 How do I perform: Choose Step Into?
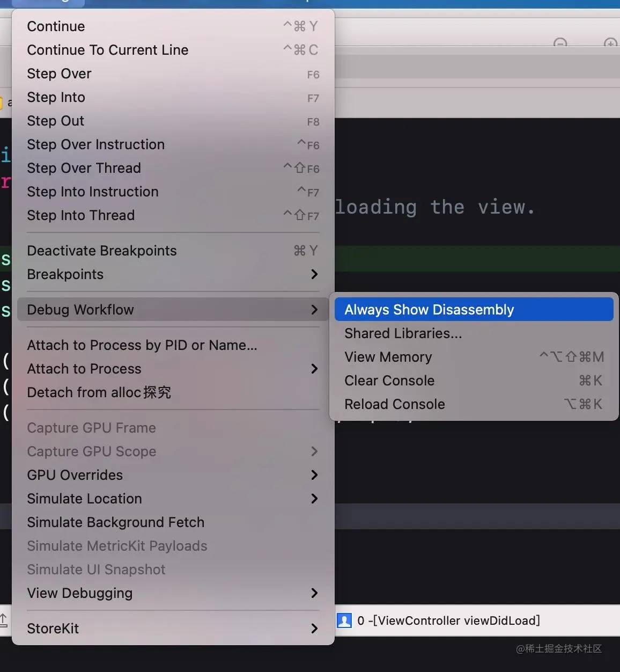point(173,97)
